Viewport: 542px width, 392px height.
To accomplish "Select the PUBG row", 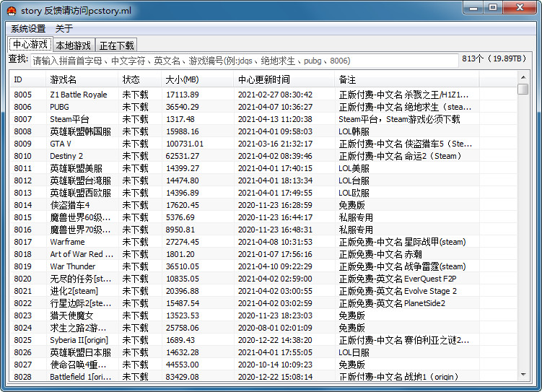I will (263, 107).
